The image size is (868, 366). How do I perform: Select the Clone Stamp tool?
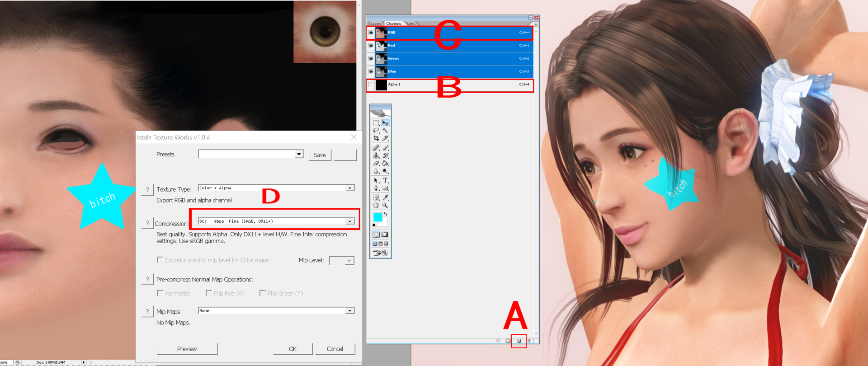point(376,155)
